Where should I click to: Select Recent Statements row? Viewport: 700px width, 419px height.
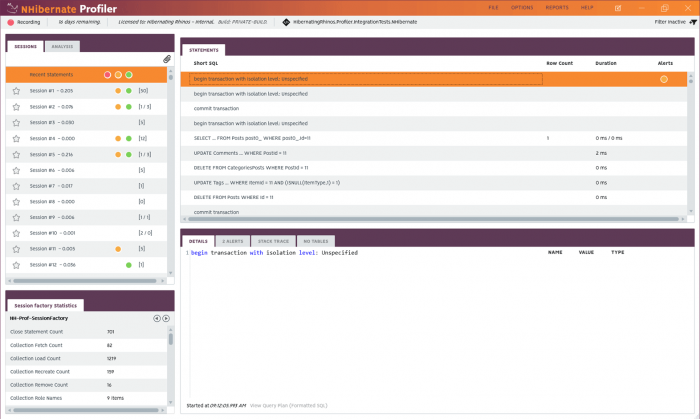click(x=86, y=75)
